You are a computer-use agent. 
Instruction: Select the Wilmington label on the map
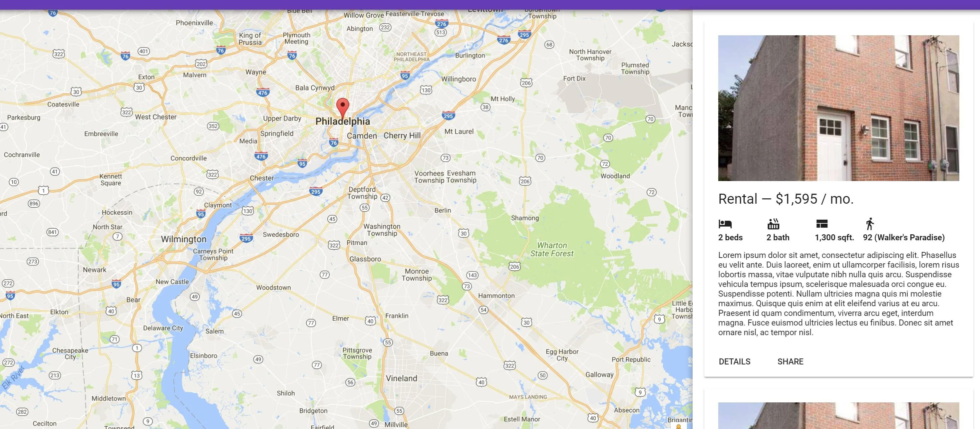tap(183, 239)
